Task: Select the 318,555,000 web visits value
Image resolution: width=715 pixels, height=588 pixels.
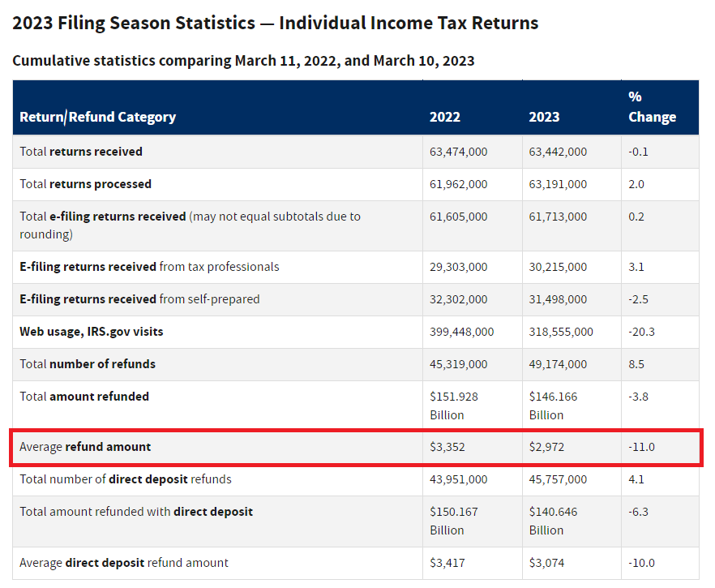Action: [x=561, y=332]
